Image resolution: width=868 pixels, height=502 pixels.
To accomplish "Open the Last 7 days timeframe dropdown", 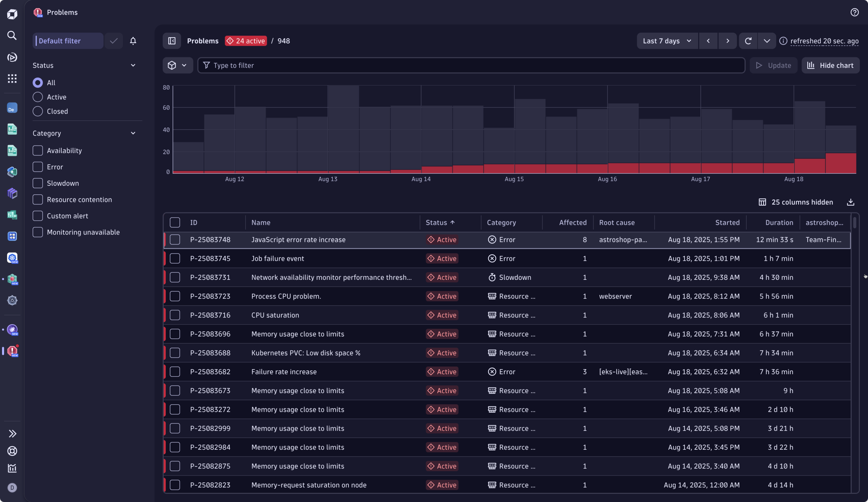I will 667,41.
